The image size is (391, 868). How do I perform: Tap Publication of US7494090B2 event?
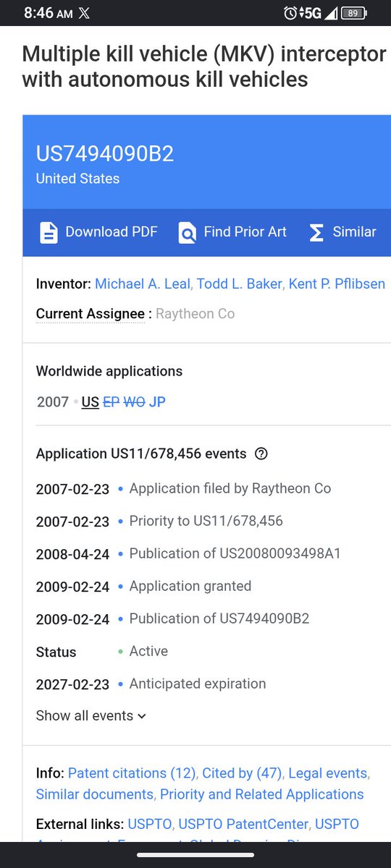point(219,619)
